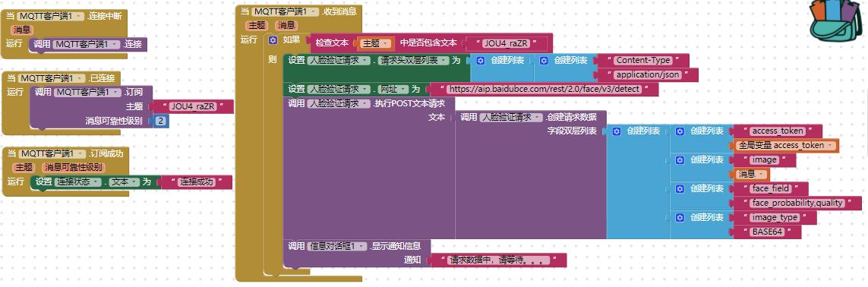The height and width of the screenshot is (287, 868).
Task: Click the application/json text string
Action: 648,74
